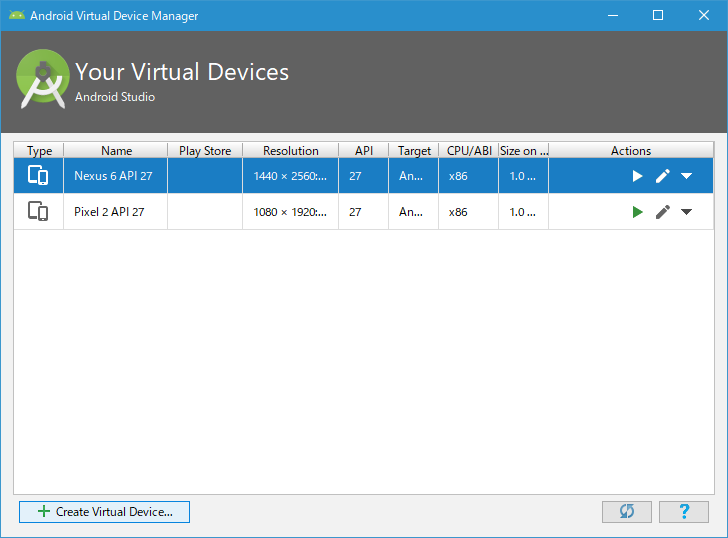Sort by the Type column header
This screenshot has width=728, height=538.
coord(39,150)
